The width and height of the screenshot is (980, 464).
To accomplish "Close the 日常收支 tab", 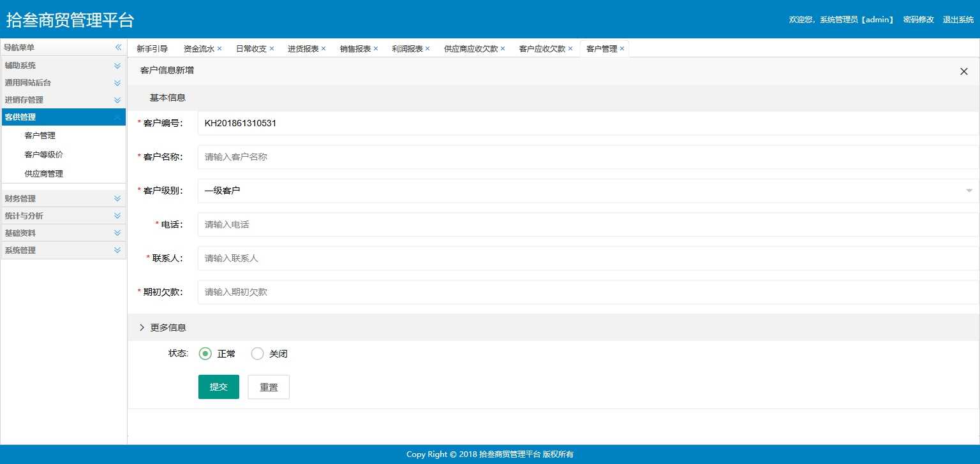I will (272, 48).
